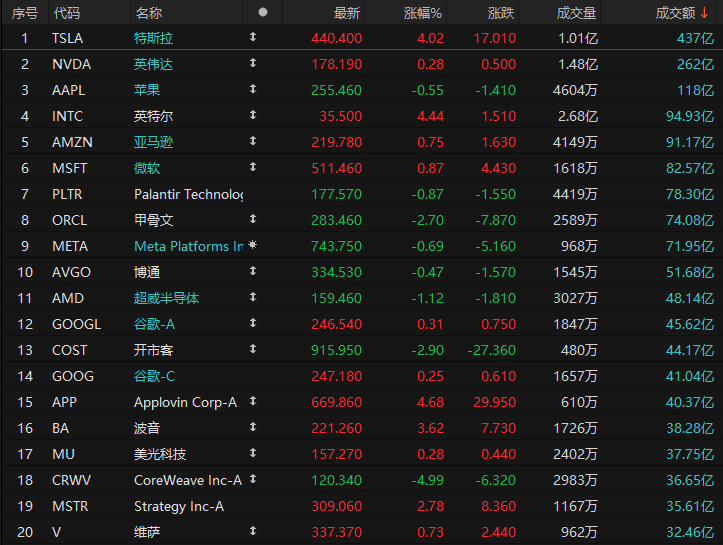
Task: Select the CoreWeave Inc-A name cell
Action: point(188,480)
